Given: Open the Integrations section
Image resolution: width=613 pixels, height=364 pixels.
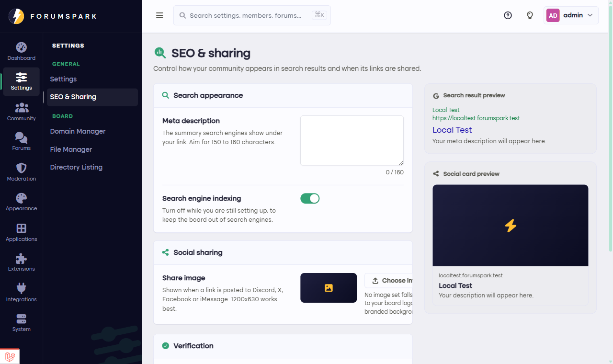Looking at the screenshot, I should (x=21, y=293).
